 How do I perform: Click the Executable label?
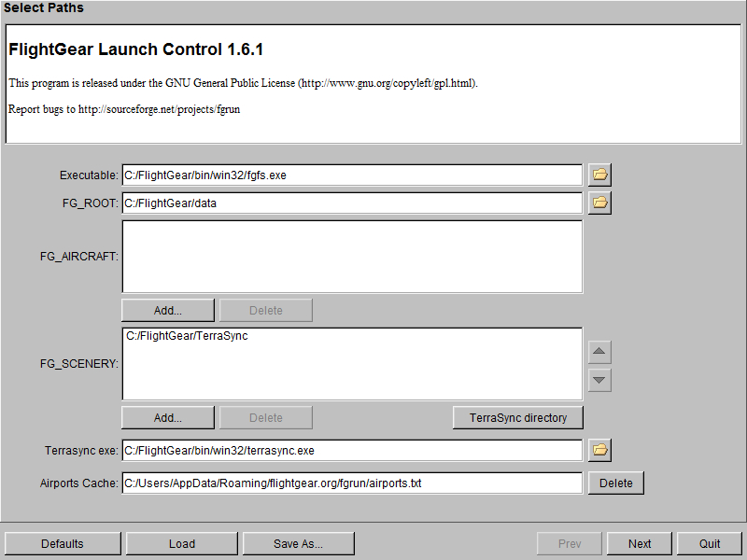[x=89, y=175]
